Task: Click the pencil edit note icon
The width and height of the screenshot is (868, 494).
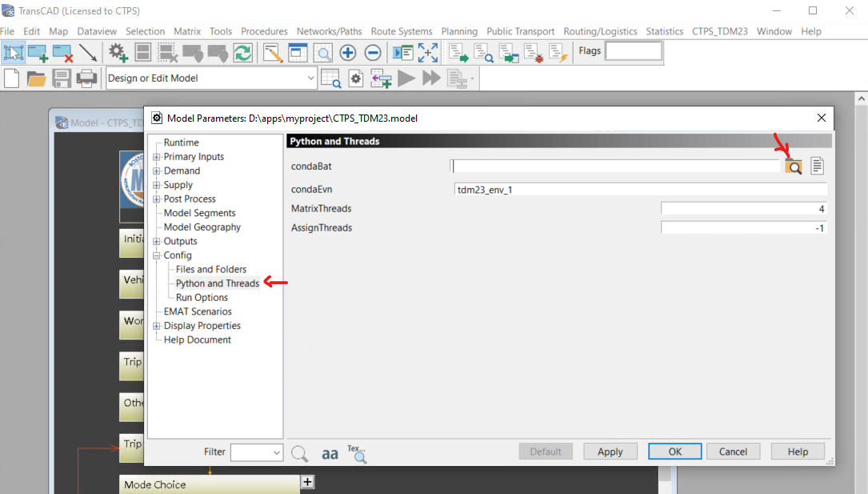Action: pos(272,53)
